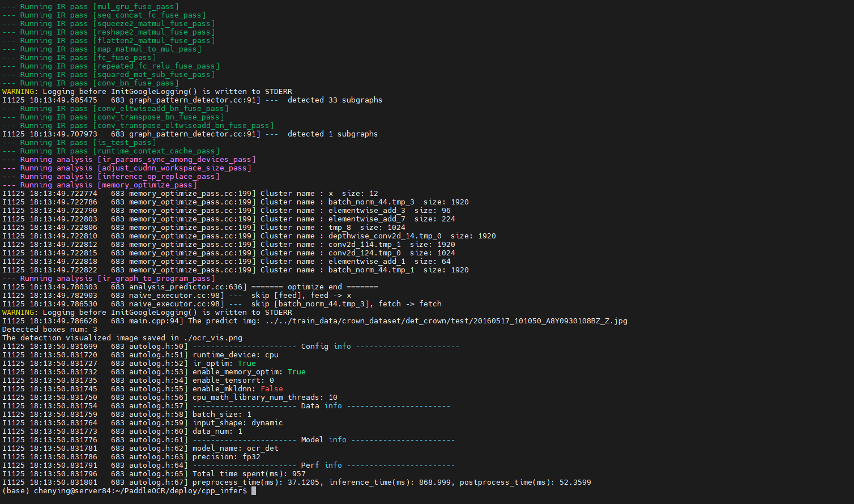Click the text "[reshape2_matmul_fuse_pass]"
The height and width of the screenshot is (504, 854).
click(x=154, y=32)
